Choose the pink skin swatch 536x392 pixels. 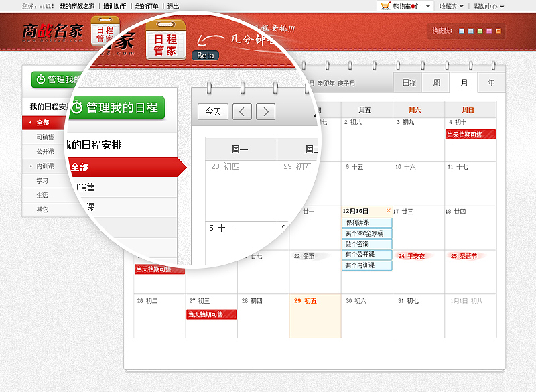489,31
